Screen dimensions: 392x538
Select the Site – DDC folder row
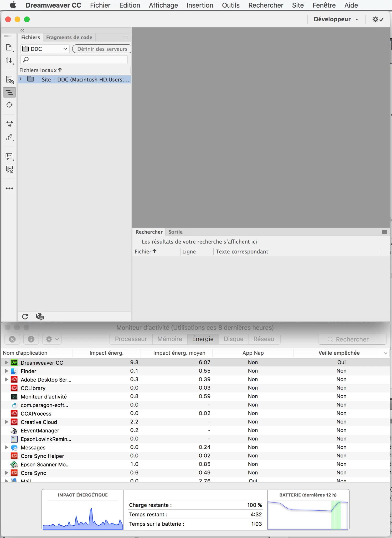pyautogui.click(x=75, y=79)
